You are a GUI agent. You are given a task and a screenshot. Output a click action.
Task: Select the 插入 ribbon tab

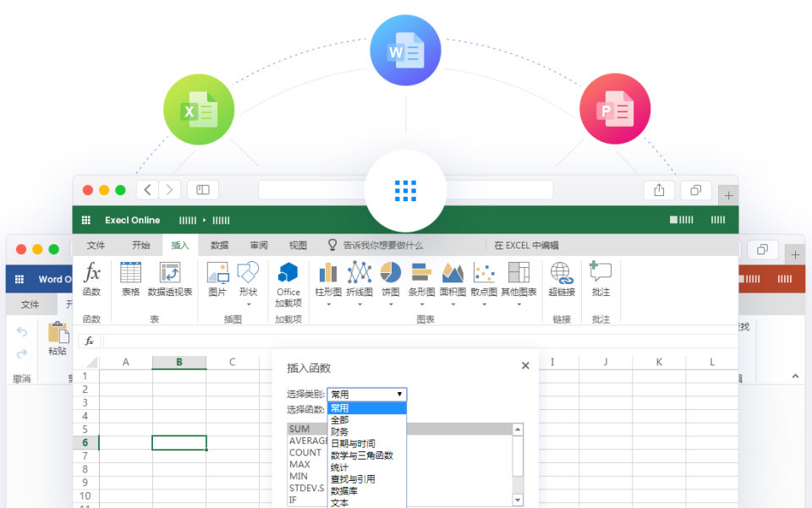point(179,245)
